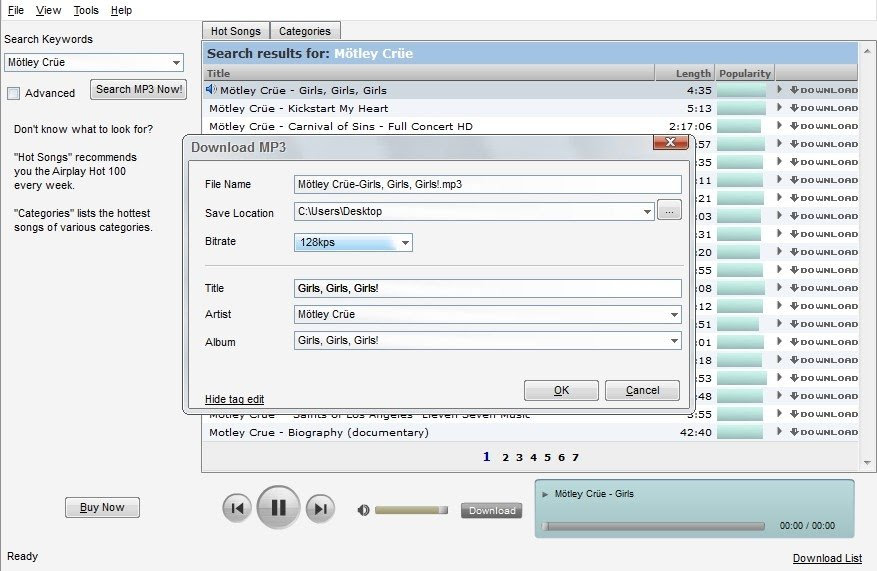
Task: Select the Carnival of Sins Full Concert row
Action: 530,126
